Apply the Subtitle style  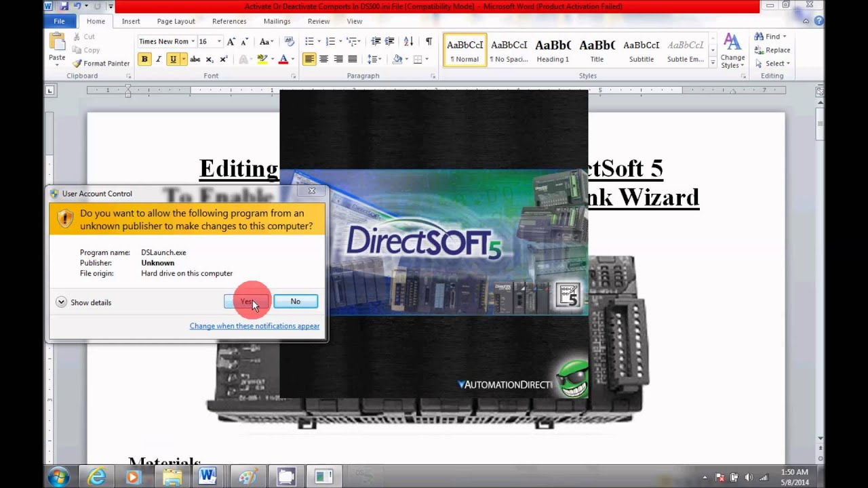641,51
